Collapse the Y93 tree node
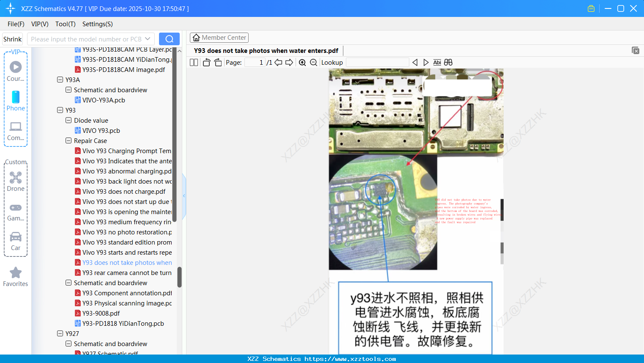Viewport: 644px width, 363px height. click(x=60, y=110)
